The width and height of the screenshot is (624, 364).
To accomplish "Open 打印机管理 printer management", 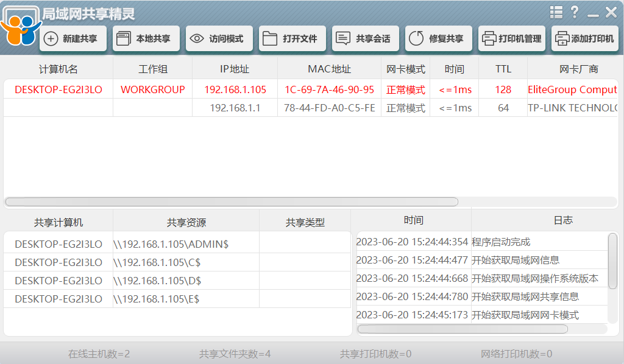I will point(512,38).
